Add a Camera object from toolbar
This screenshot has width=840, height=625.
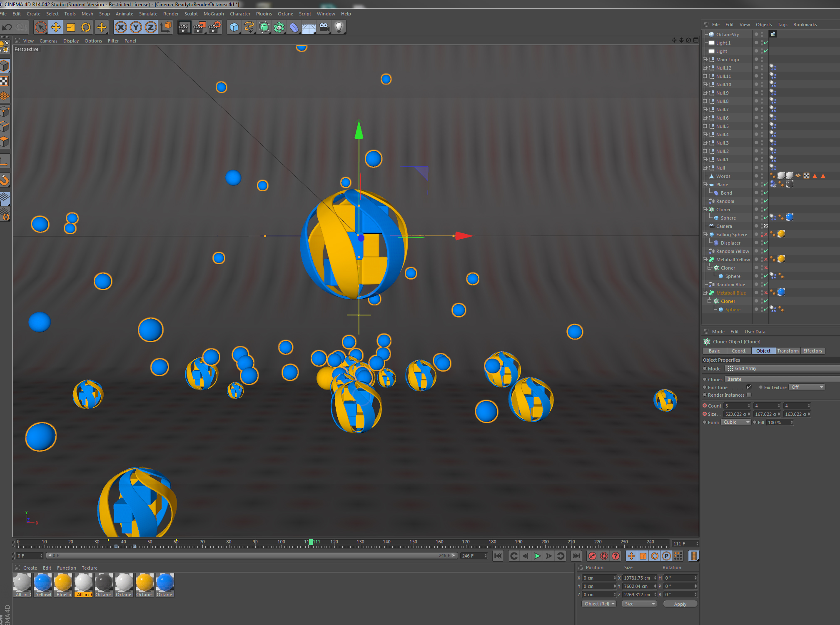[324, 27]
